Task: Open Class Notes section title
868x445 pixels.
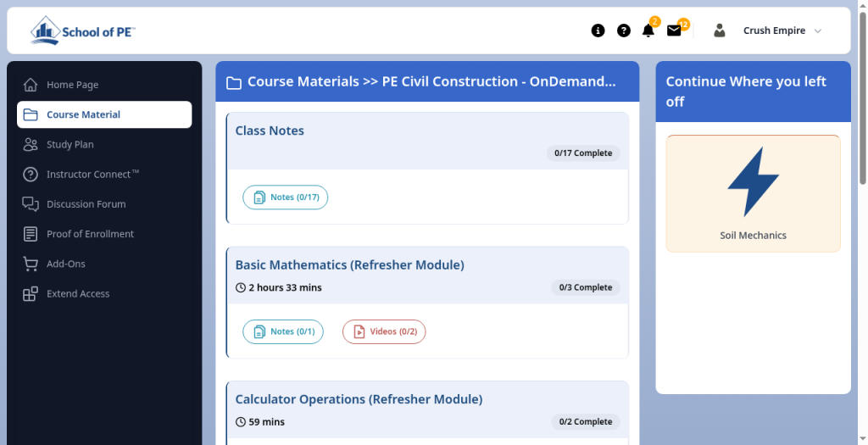Action: point(270,131)
